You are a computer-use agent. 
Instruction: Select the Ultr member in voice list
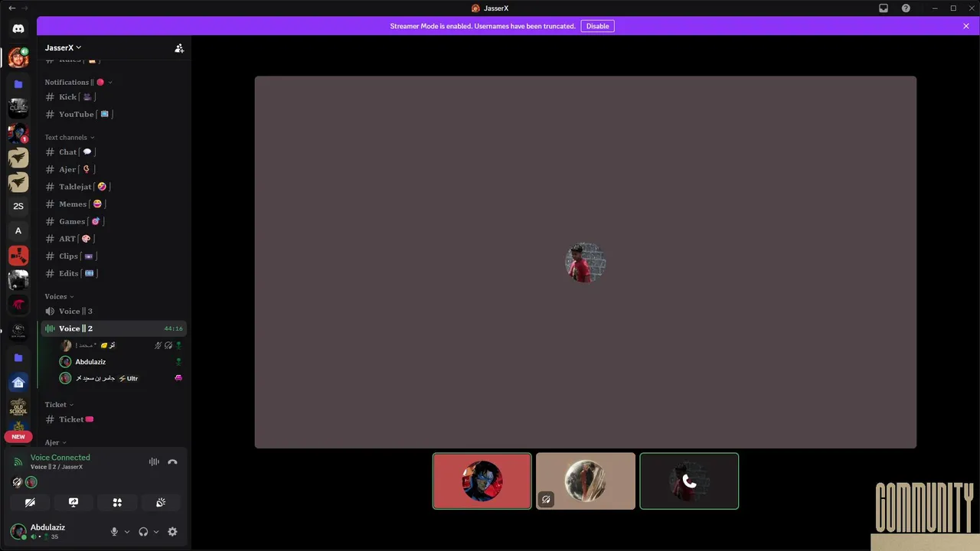click(x=121, y=378)
